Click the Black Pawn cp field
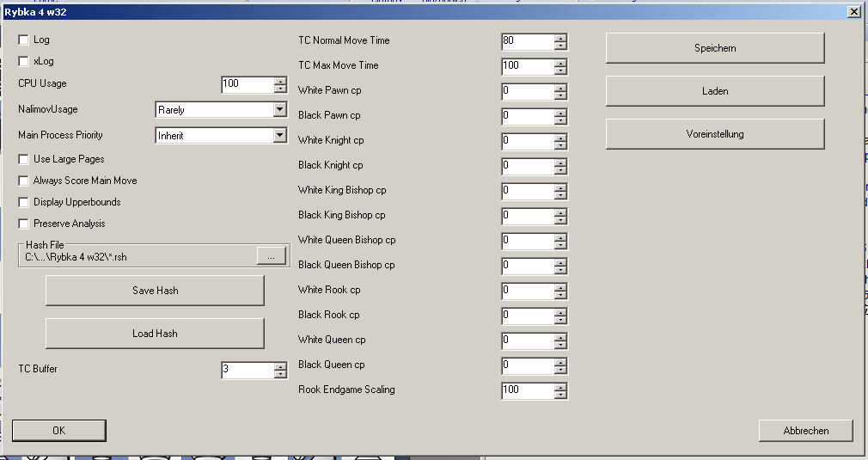This screenshot has width=868, height=460. pos(528,116)
